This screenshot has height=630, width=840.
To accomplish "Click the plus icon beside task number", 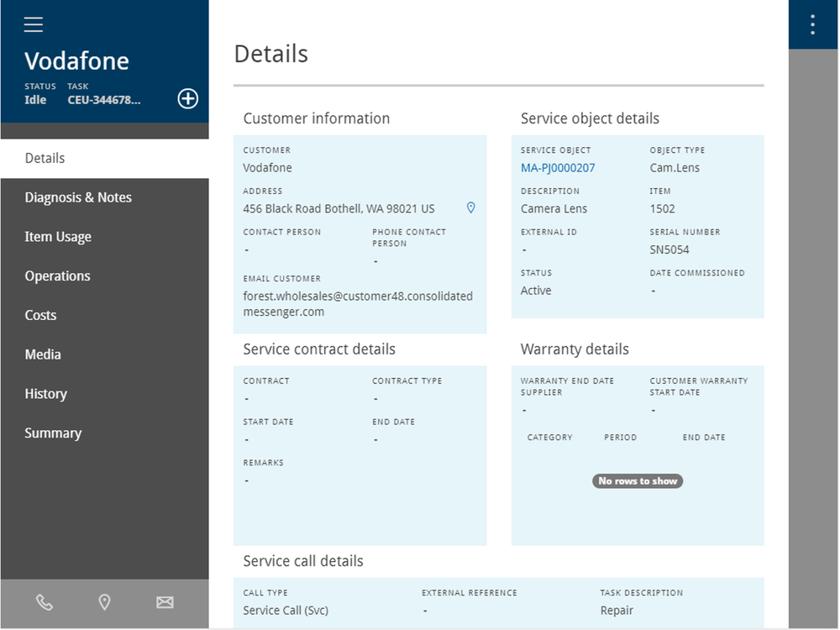I will 188,99.
